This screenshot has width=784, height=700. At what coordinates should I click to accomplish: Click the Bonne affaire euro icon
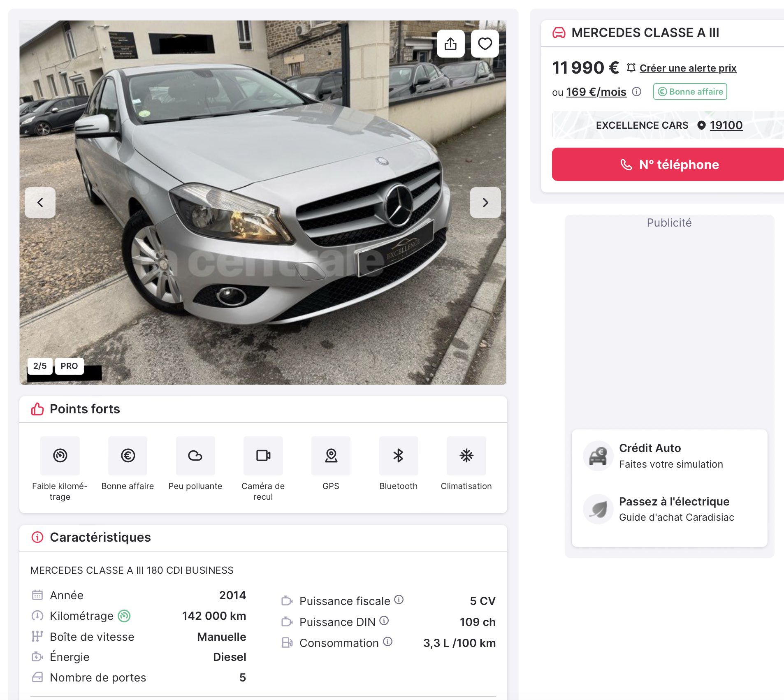pos(128,456)
